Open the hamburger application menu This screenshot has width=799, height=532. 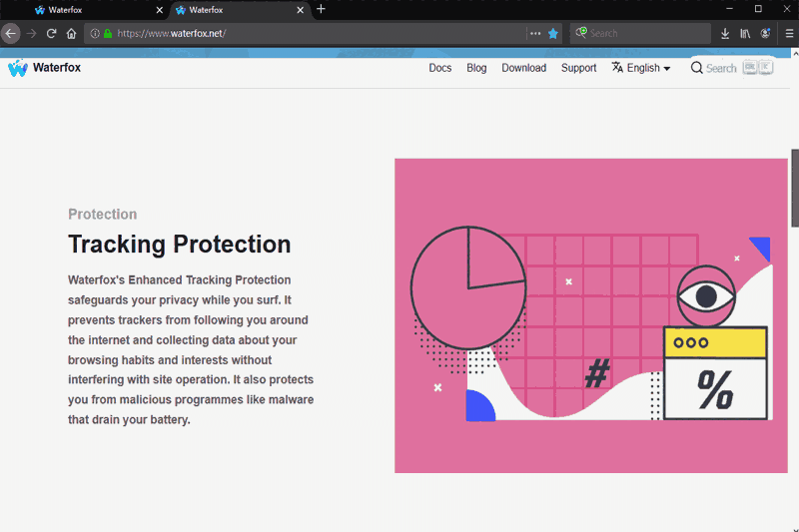[x=789, y=33]
